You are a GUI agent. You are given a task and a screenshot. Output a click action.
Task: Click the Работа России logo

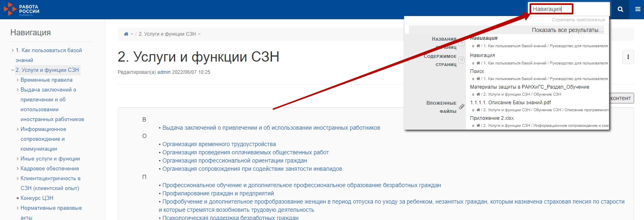22,9
